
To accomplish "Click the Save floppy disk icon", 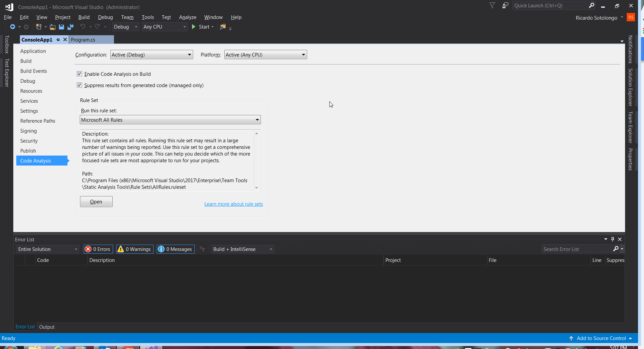I will 61,27.
